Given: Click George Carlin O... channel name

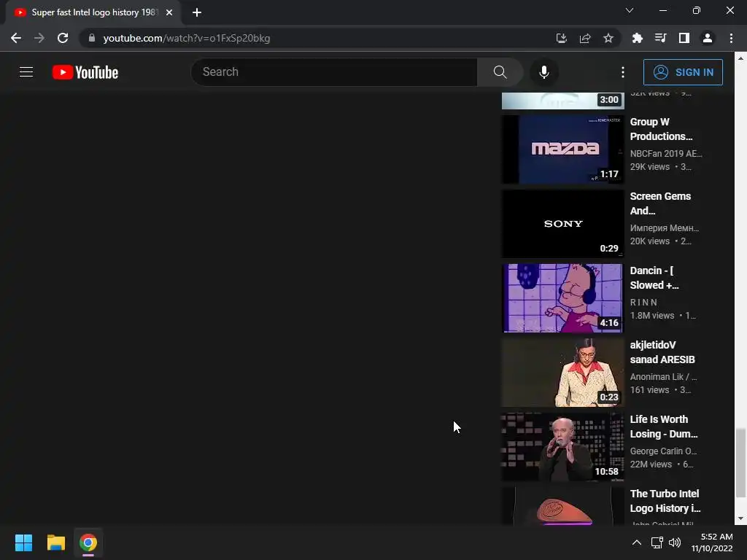Looking at the screenshot, I should [663, 451].
